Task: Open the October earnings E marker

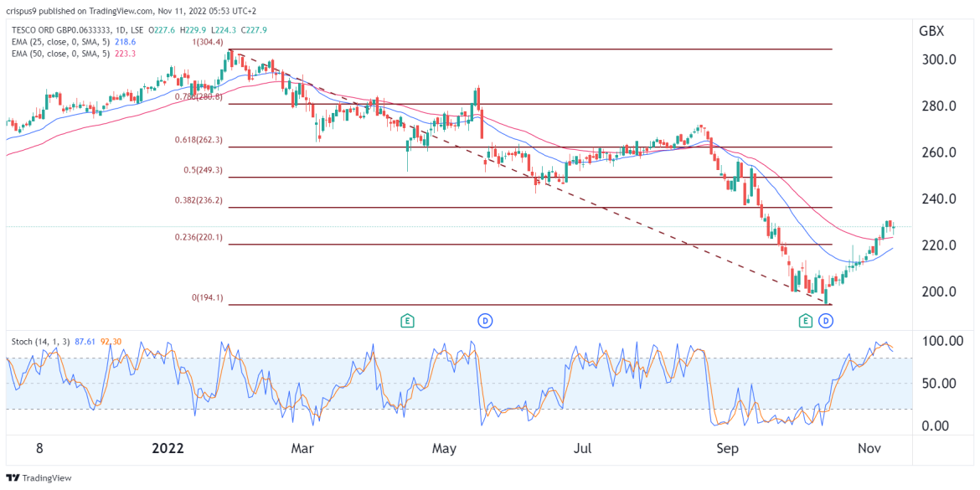Action: click(806, 320)
